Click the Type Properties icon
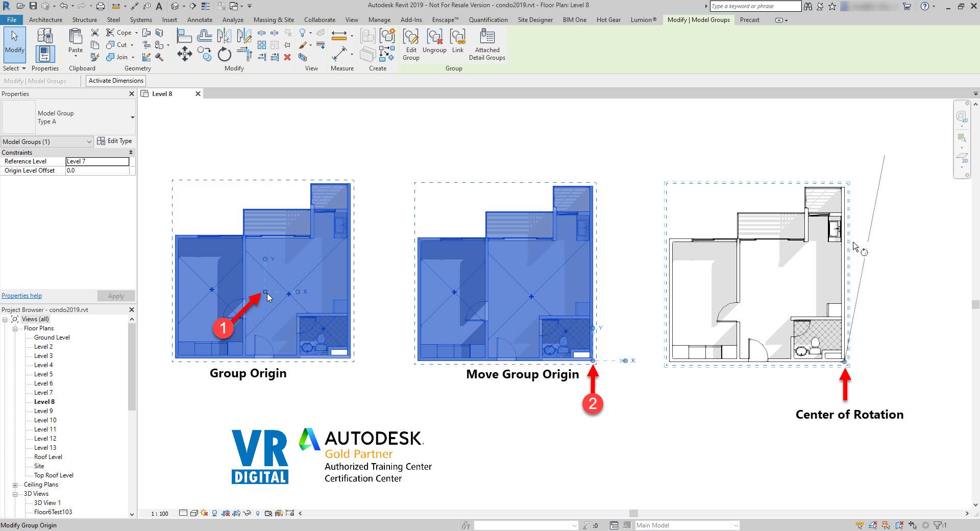This screenshot has height=531, width=980. [x=45, y=35]
